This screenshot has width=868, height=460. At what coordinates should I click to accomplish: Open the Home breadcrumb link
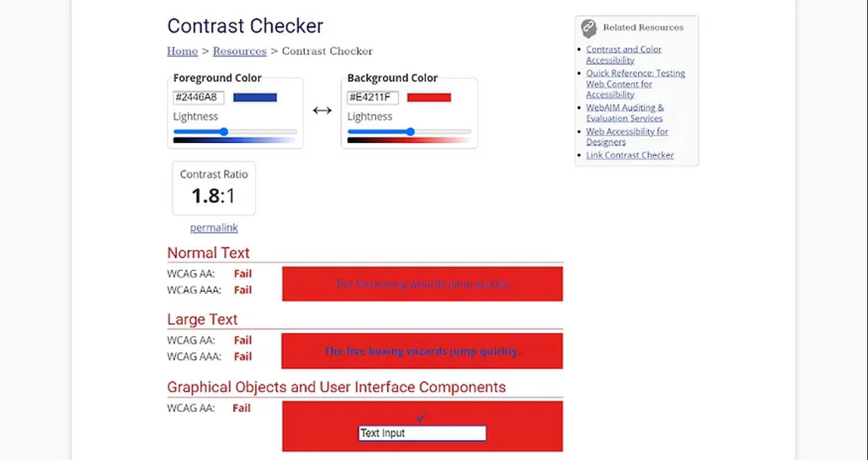click(182, 51)
